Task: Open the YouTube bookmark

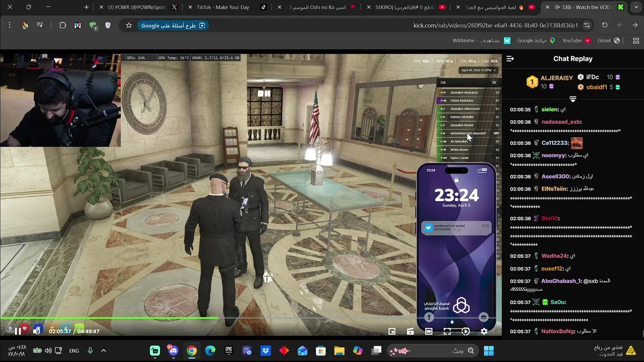Action: [577, 40]
